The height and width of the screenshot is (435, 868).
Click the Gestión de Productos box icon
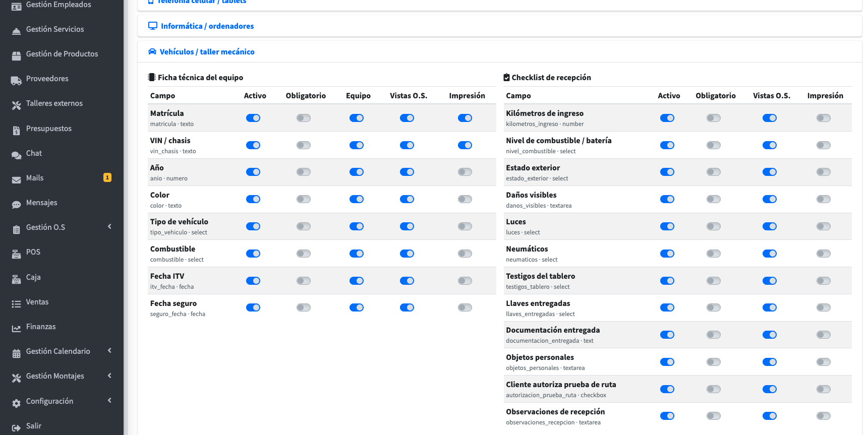click(16, 56)
